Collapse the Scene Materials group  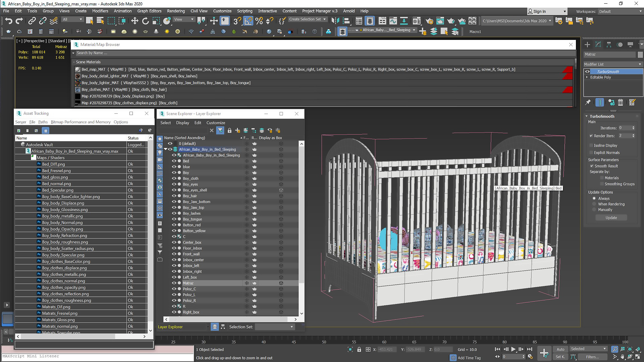pyautogui.click(x=74, y=62)
